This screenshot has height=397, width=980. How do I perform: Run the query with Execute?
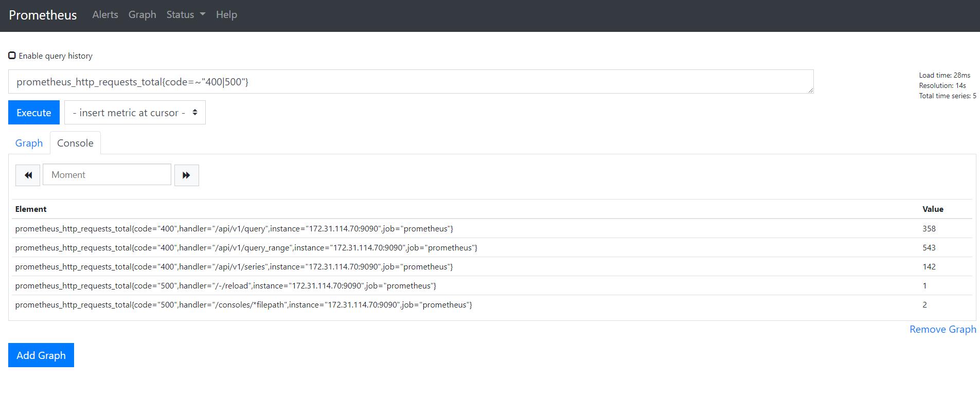(34, 112)
